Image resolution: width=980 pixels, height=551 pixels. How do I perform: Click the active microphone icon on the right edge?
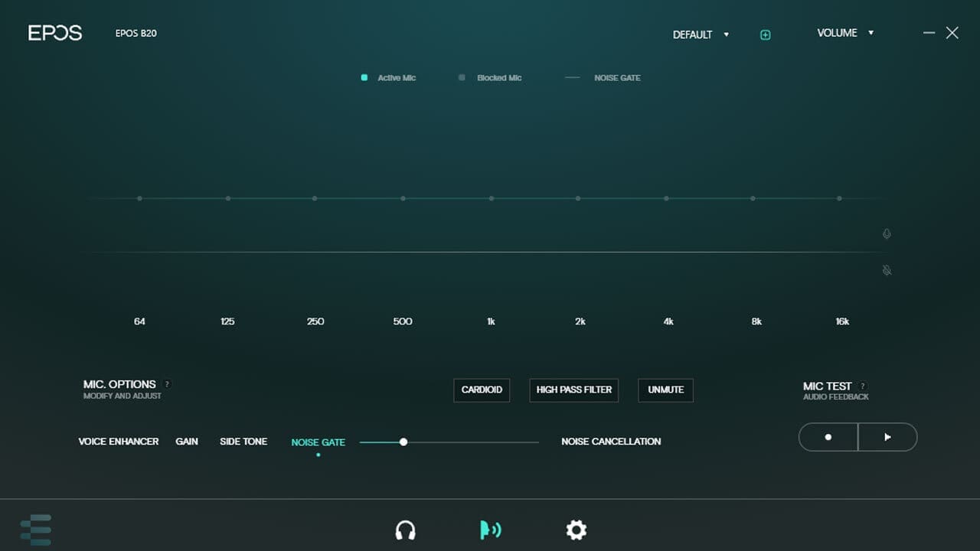(886, 234)
